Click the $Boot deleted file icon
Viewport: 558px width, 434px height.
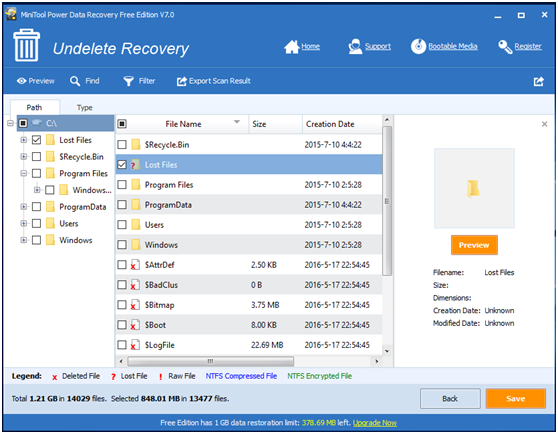pos(135,325)
